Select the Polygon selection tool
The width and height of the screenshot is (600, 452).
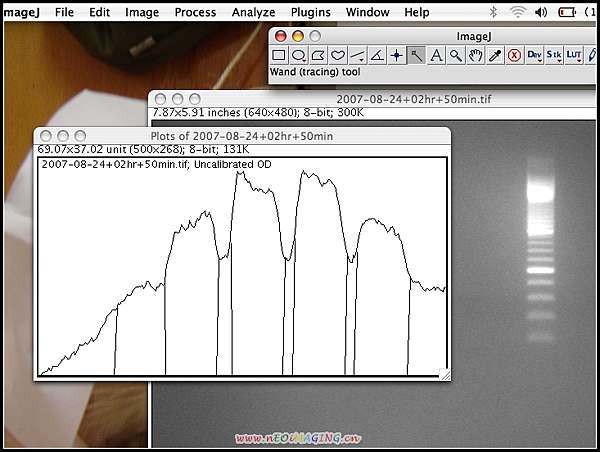pos(318,55)
